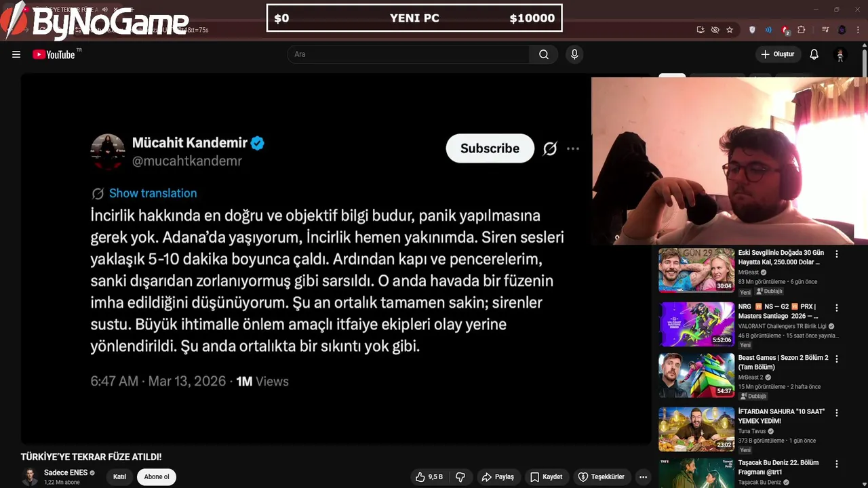Open options for Taşacak Bu Deniz video
The height and width of the screenshot is (488, 868).
pos(836,464)
